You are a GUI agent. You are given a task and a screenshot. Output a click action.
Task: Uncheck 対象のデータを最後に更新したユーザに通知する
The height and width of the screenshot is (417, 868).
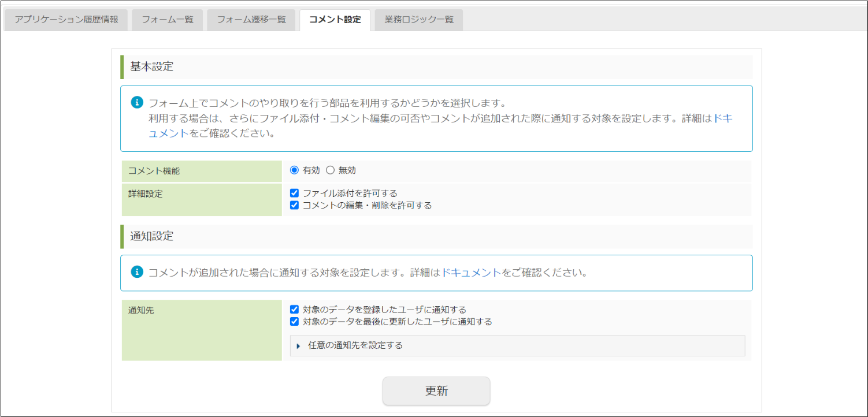pos(294,322)
